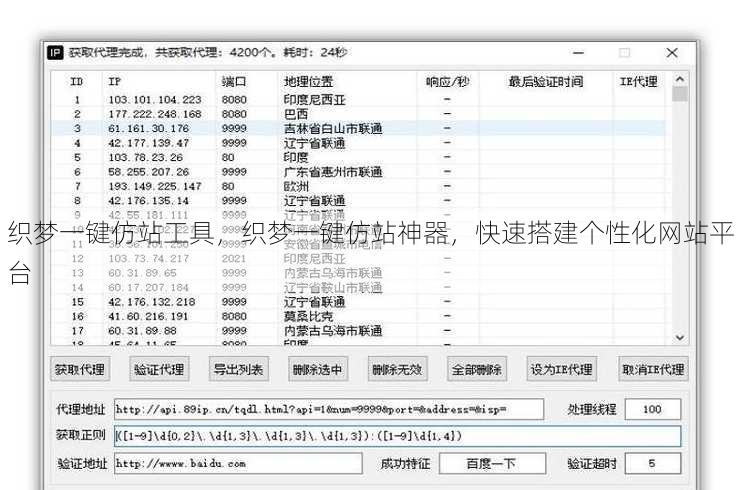Click 欧洲 location cell
This screenshot has width=740, height=490.
[296, 186]
